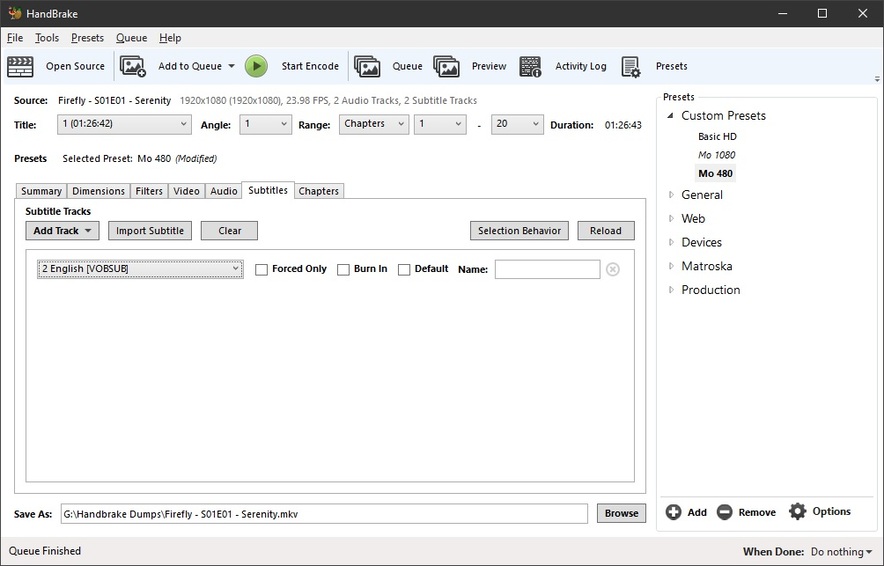
Task: Open preset Options gear icon
Action: pos(797,511)
